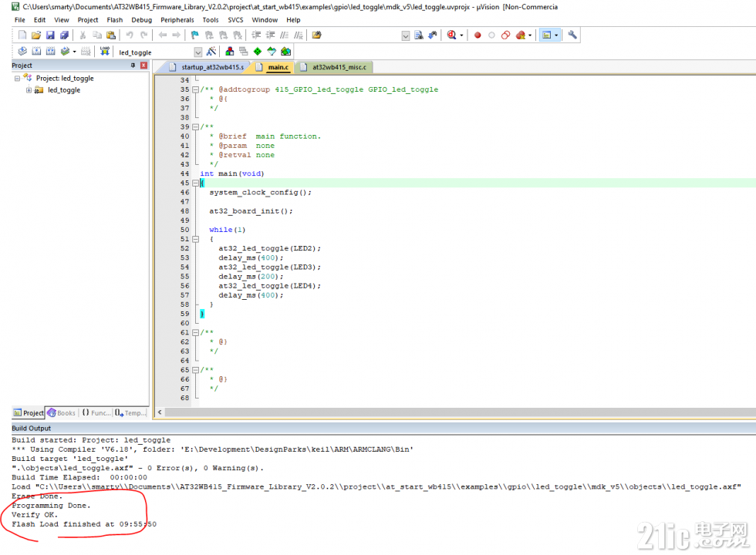The image size is (756, 555).
Task: Open the Window menu
Action: (x=265, y=20)
